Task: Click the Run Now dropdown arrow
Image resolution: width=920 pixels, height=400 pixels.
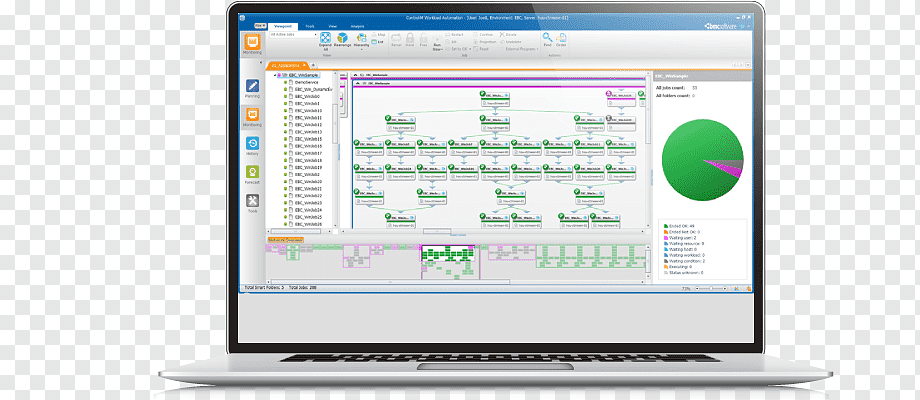Action: pos(441,50)
